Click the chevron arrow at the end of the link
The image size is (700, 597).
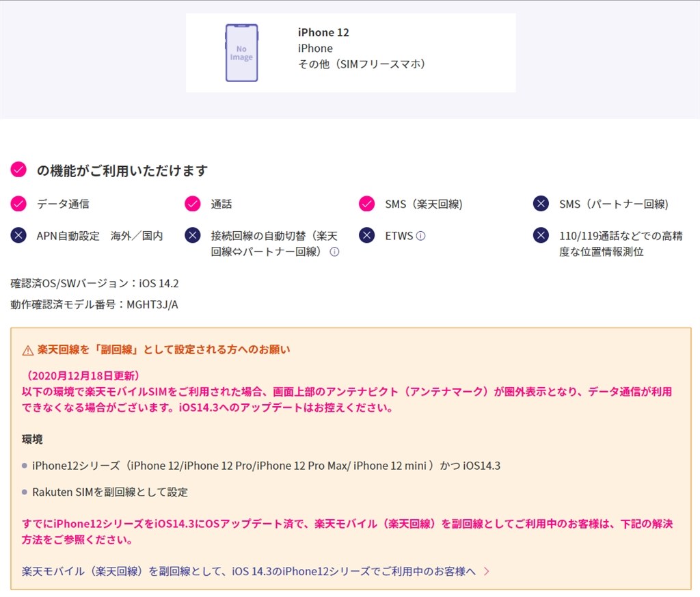click(x=487, y=571)
